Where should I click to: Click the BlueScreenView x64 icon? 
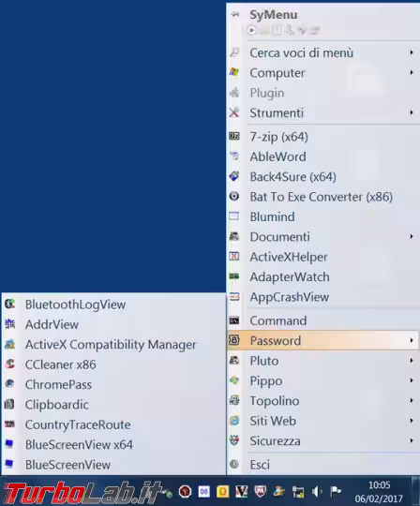coord(10,444)
